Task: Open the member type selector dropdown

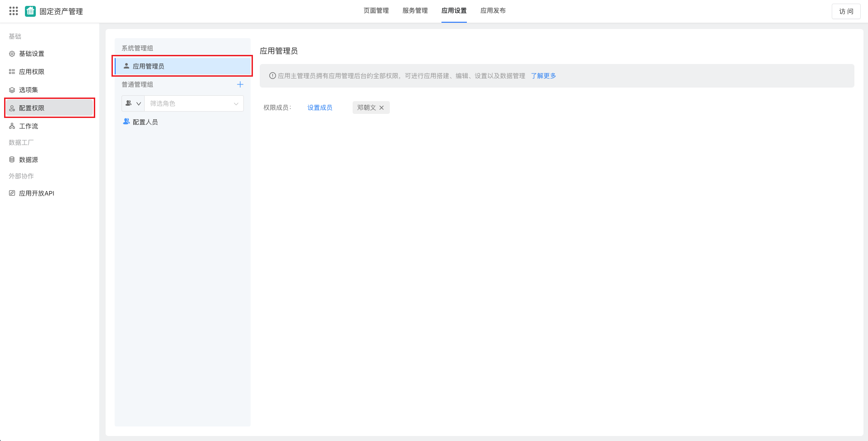Action: pos(132,103)
